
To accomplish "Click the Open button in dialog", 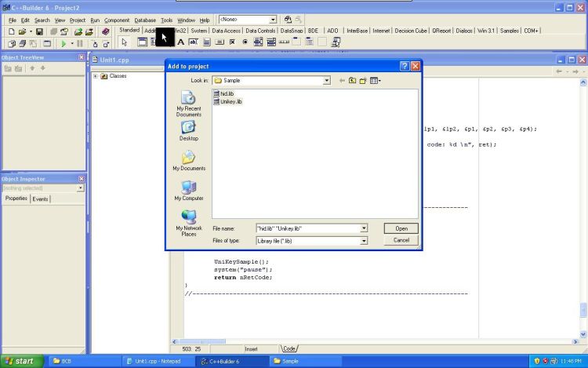I will coord(401,228).
